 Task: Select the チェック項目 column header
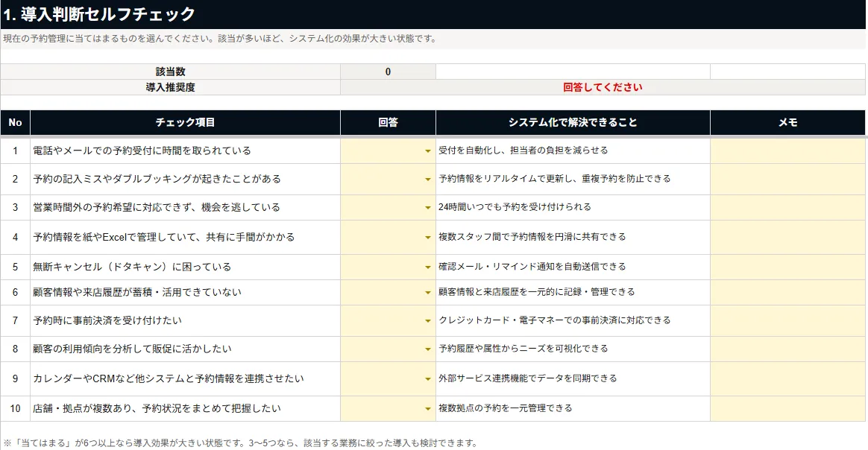click(x=185, y=123)
